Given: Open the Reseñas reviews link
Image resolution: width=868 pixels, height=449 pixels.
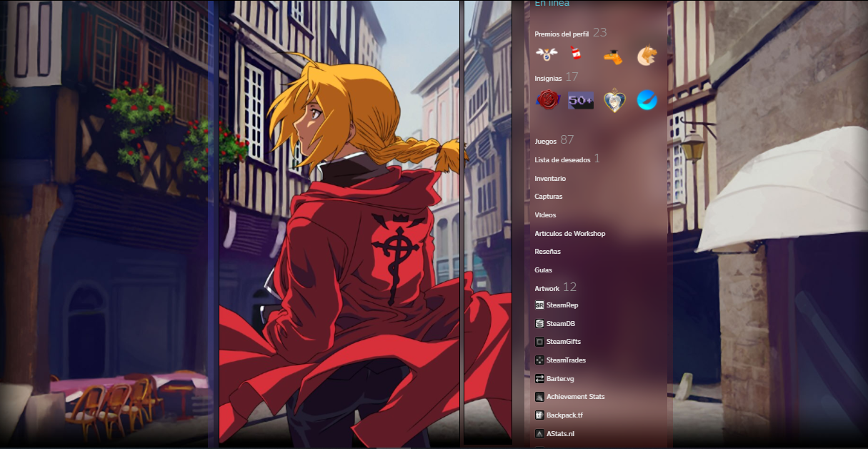Looking at the screenshot, I should click(x=547, y=252).
